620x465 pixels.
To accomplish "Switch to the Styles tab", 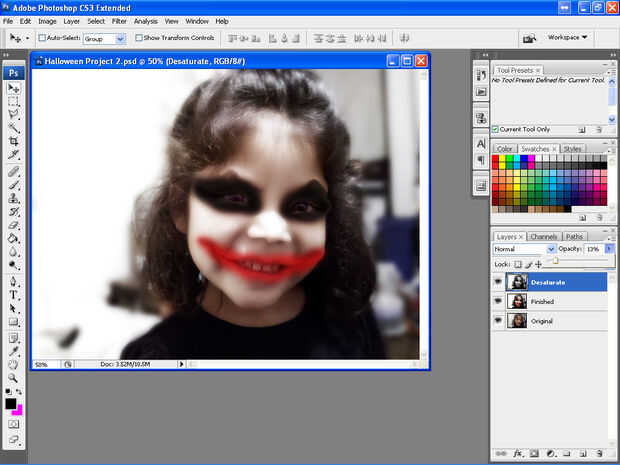I will 573,149.
